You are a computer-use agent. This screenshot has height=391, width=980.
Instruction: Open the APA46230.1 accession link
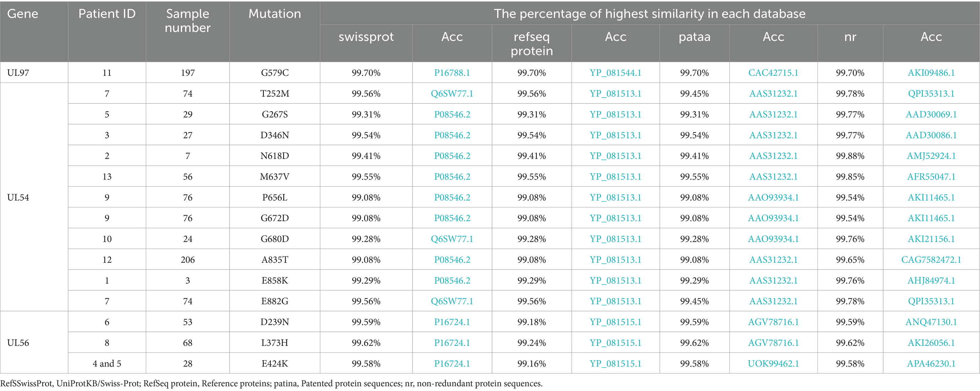pos(931,364)
